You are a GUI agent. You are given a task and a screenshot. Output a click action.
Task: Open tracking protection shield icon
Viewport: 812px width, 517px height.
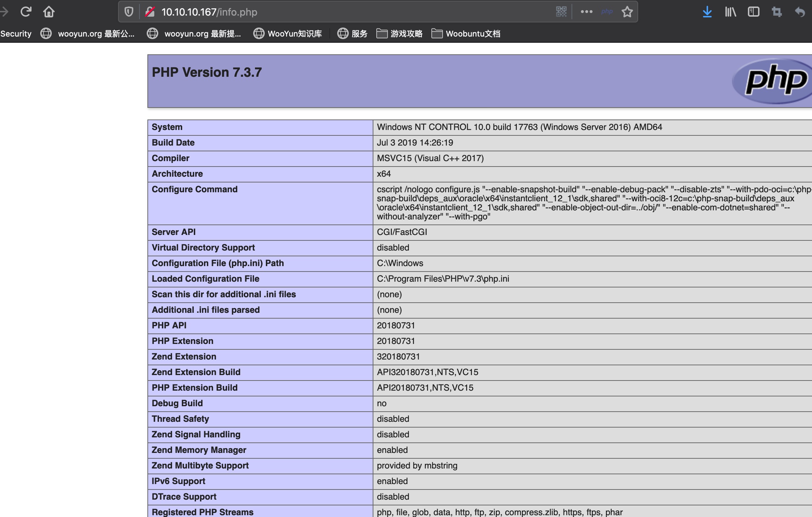(x=129, y=12)
